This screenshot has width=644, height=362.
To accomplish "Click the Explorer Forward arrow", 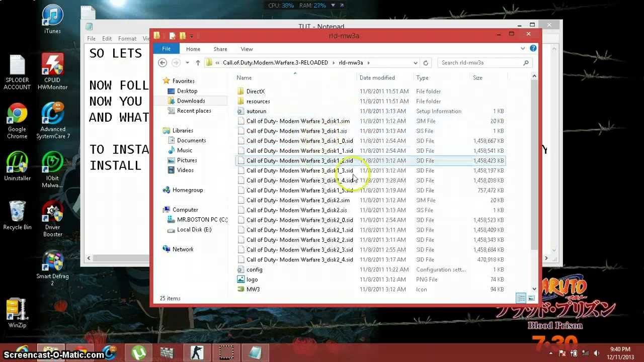I will (176, 63).
